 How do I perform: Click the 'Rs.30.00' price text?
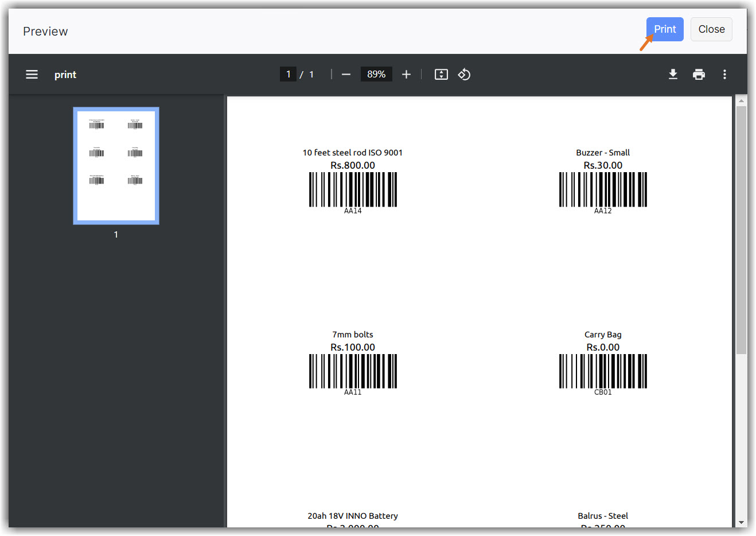pyautogui.click(x=603, y=165)
